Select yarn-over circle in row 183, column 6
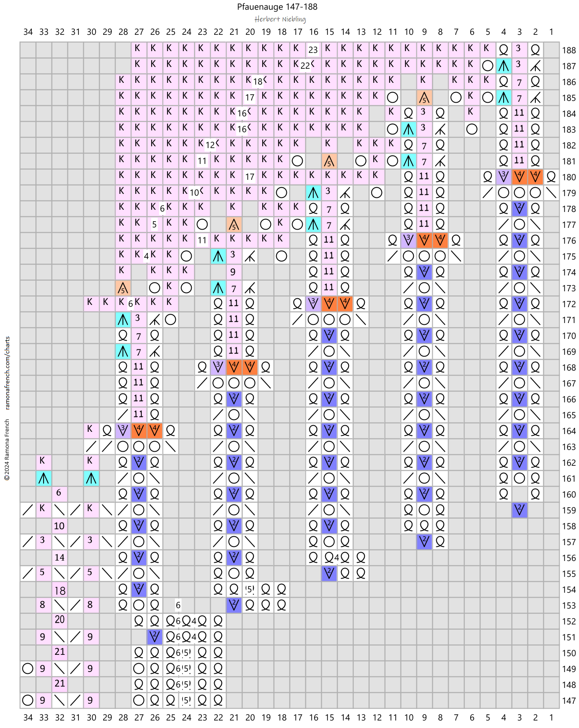 [472, 129]
